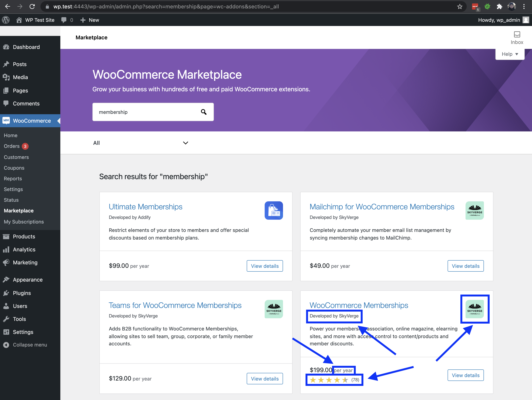Open Tools in sidebar

pos(30,319)
